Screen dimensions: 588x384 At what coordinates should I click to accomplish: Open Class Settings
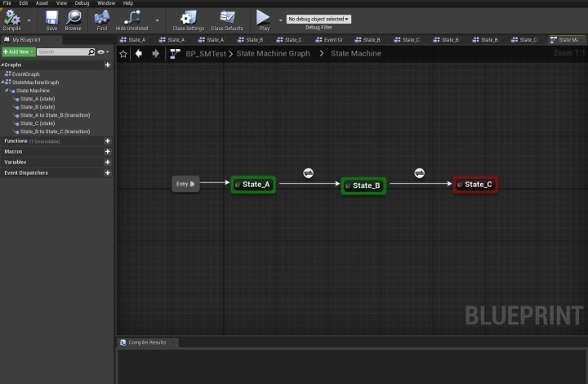(189, 20)
